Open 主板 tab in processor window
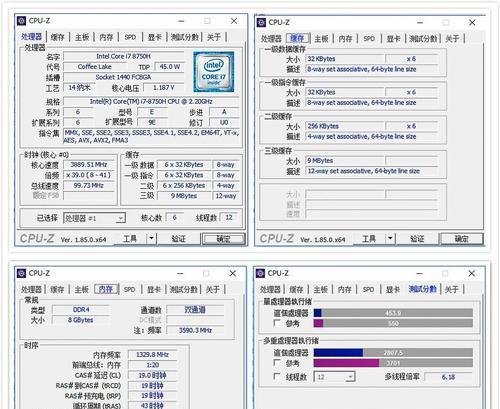 coord(82,37)
